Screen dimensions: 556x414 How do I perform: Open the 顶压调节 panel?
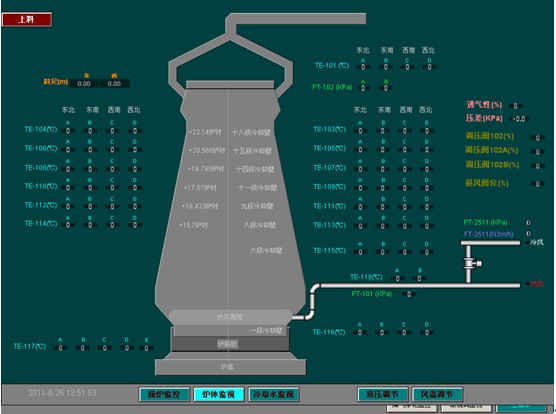click(x=383, y=395)
